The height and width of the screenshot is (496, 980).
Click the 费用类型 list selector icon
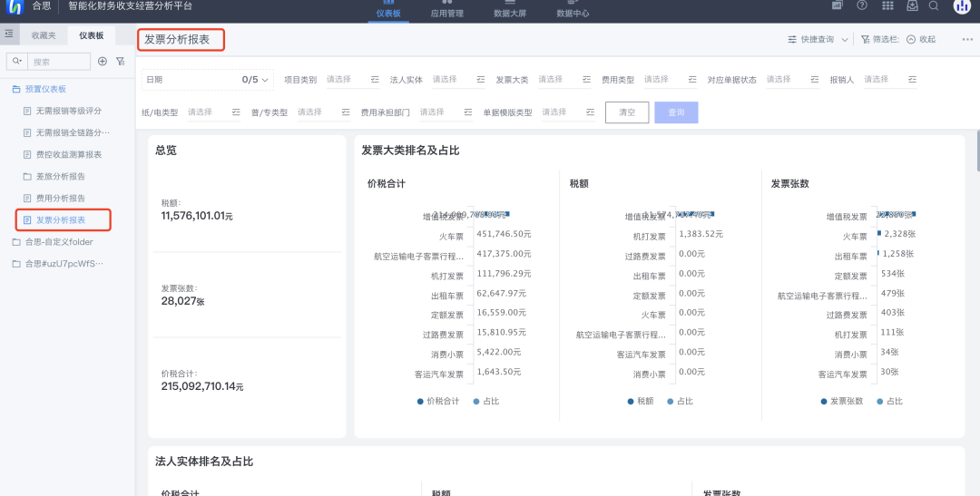tap(692, 79)
